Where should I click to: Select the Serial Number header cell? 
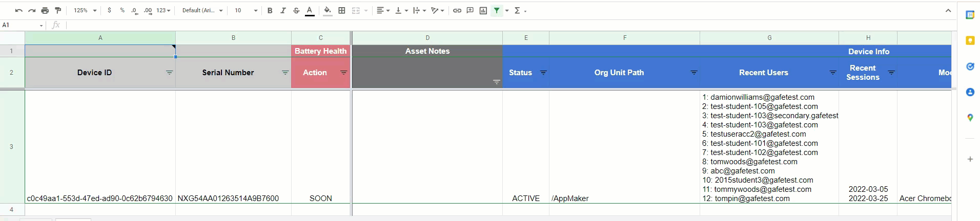pos(228,73)
